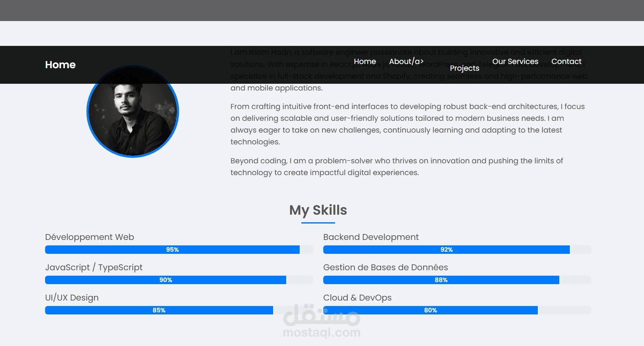Image resolution: width=644 pixels, height=346 pixels.
Task: Open the Home navigation link
Action: coord(365,61)
